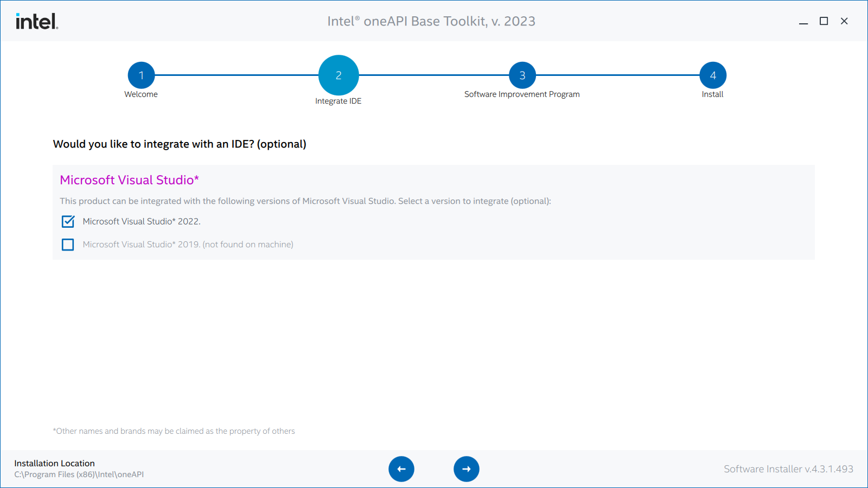The image size is (868, 488).
Task: Click the back arrow button
Action: (x=401, y=469)
